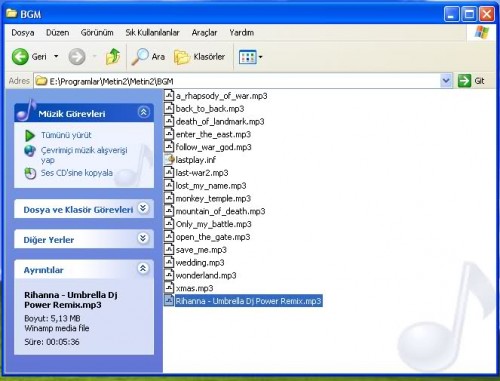
Task: Collapse the Ayrıntılar panel
Action: pos(143,268)
